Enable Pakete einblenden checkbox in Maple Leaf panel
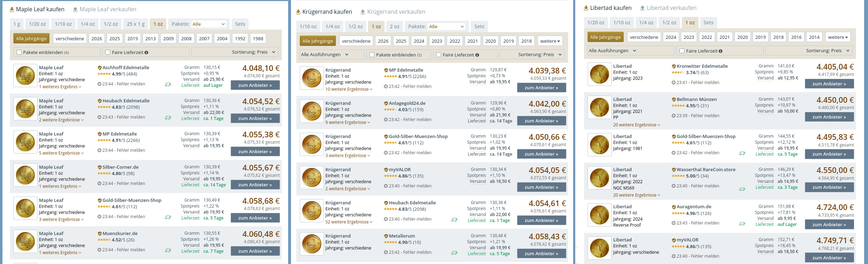Screen dimensions: 868x264 pos(19,53)
